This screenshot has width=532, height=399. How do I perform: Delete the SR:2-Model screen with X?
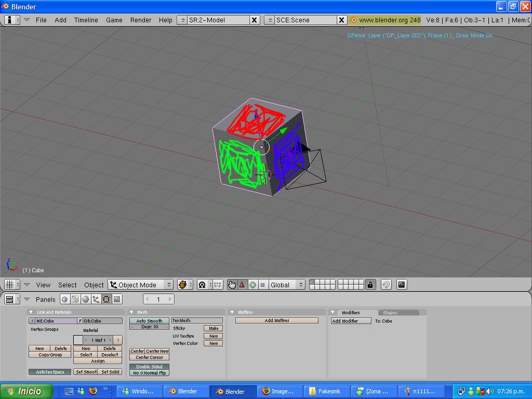click(254, 20)
